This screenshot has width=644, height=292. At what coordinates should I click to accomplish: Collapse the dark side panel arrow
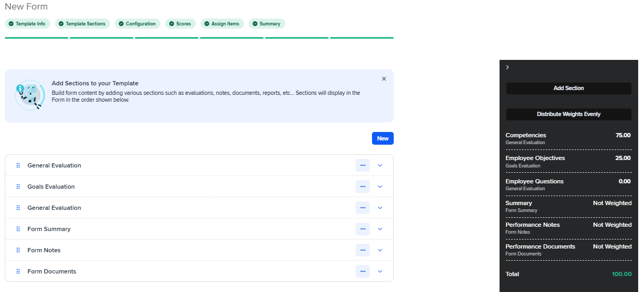pyautogui.click(x=507, y=67)
